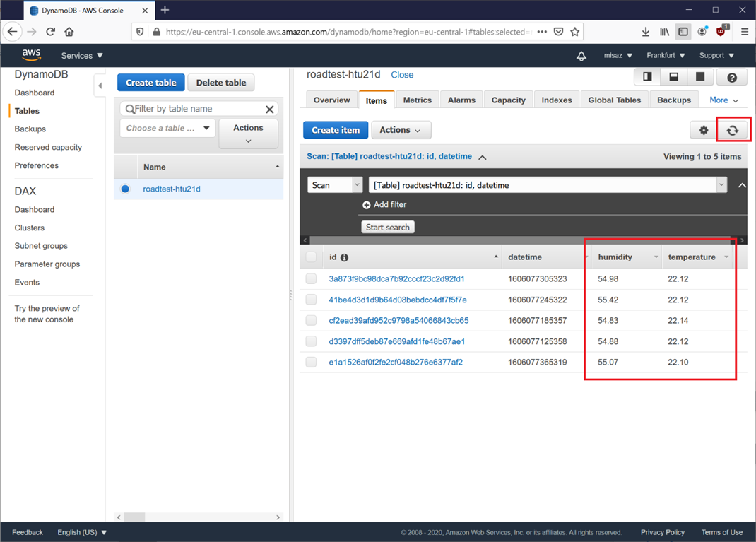Switch to split vertical panel layout icon
The image size is (756, 542).
(647, 76)
